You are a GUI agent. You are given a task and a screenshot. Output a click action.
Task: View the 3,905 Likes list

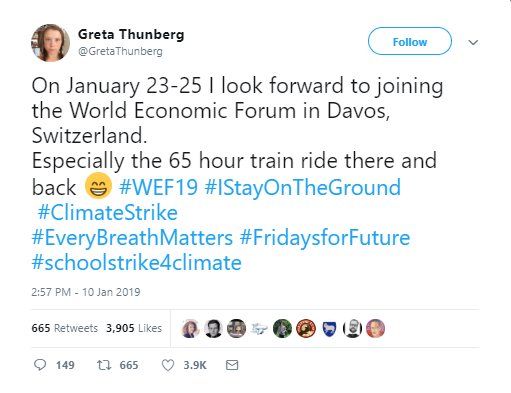[x=134, y=328]
